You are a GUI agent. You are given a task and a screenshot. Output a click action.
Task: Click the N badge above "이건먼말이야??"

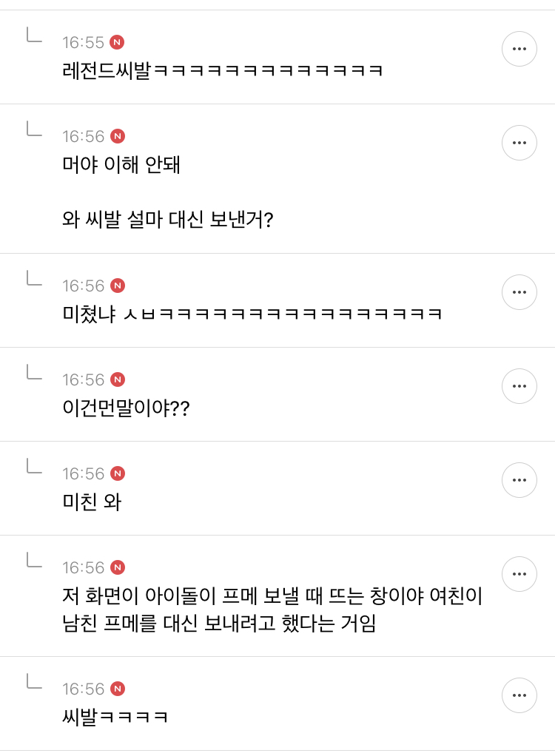coord(117,379)
